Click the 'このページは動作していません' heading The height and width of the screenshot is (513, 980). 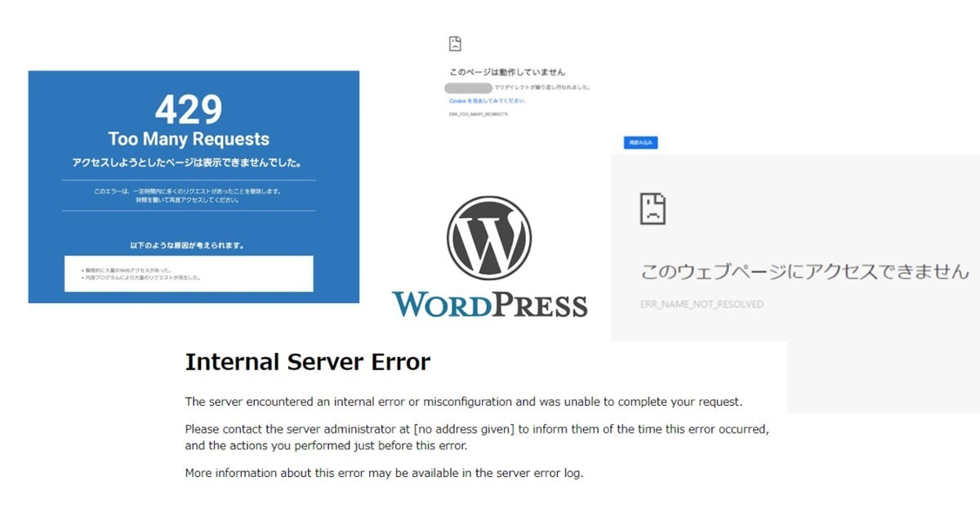(x=507, y=72)
